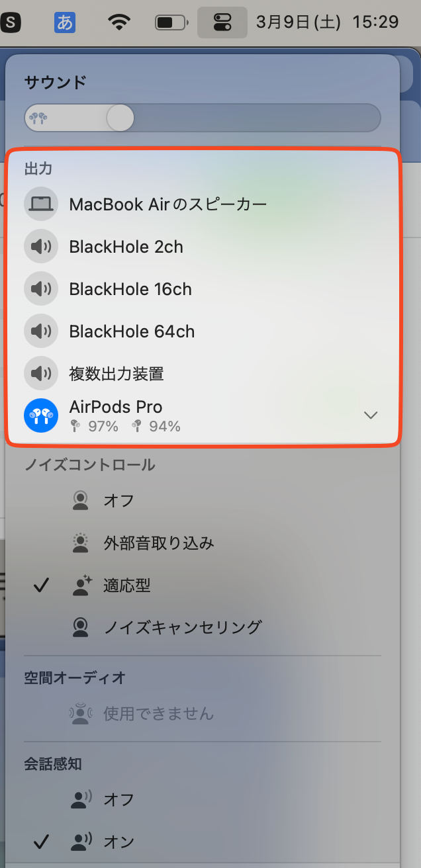Click the 空間オーディオ disabled head icon
Screen dimensions: 421x868
coord(81,713)
